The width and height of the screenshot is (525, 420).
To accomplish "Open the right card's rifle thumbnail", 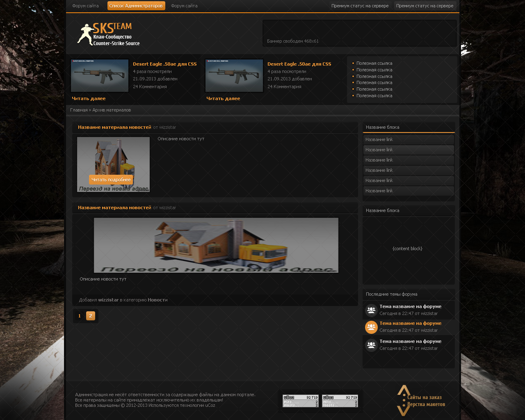I will point(234,76).
